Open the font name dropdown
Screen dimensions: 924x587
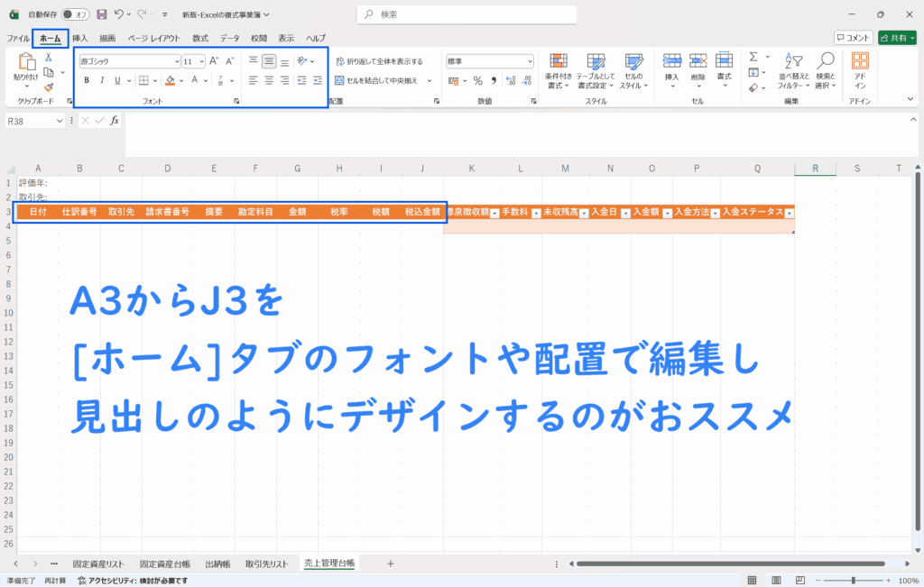(177, 61)
